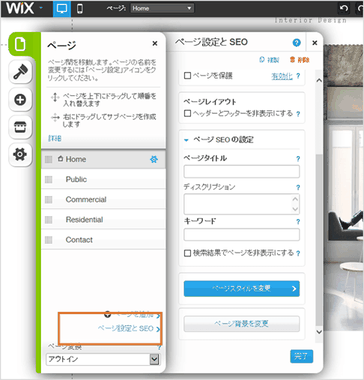The image size is (364, 380).
Task: Click help icon beside page transition label
Action: click(x=159, y=348)
